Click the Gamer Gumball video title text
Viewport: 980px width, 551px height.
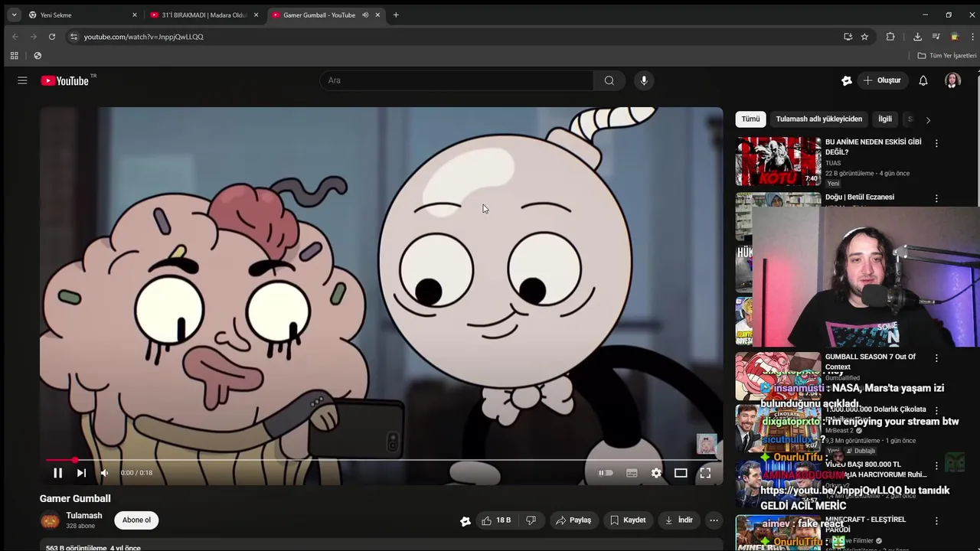(75, 498)
